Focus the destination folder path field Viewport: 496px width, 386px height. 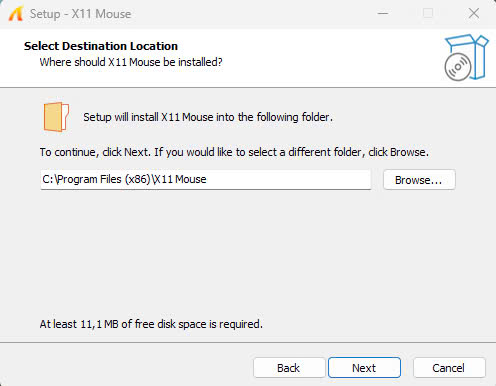pyautogui.click(x=205, y=180)
